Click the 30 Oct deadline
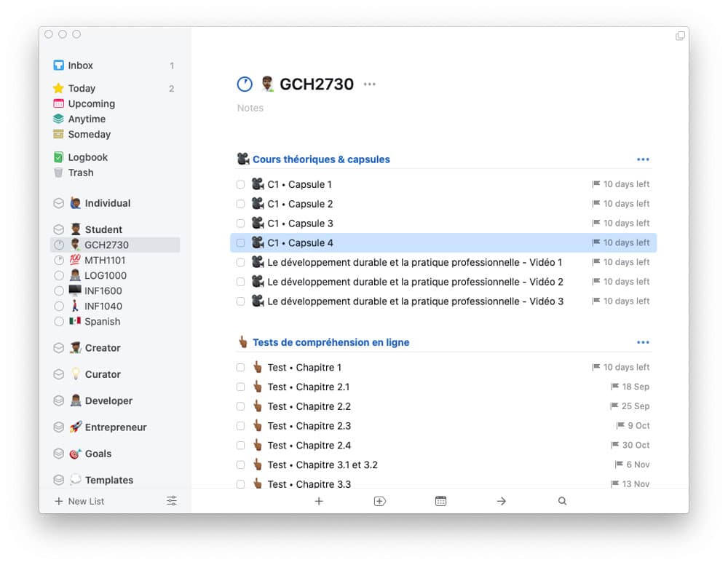728x565 pixels. [630, 445]
